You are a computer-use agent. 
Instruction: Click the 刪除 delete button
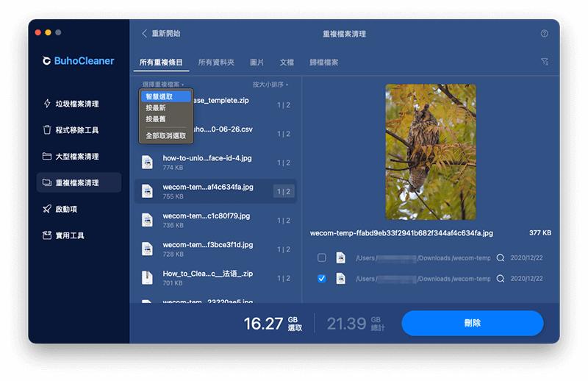[x=473, y=323]
